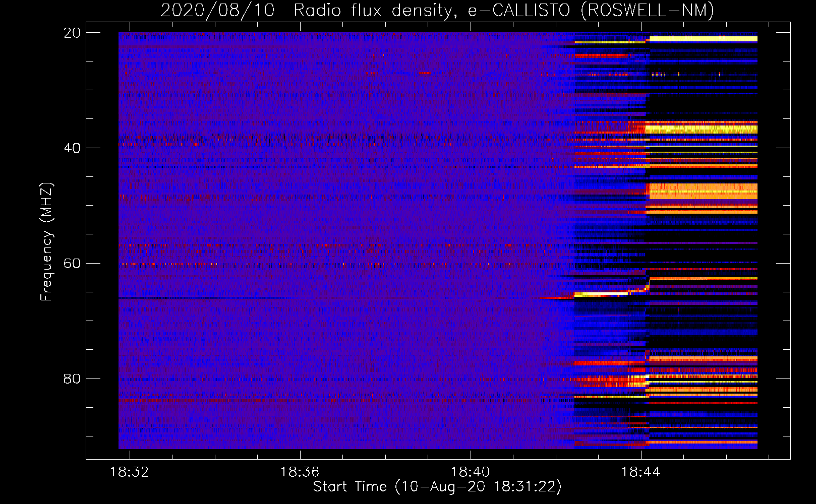Click the 20 frequency tick label

[x=72, y=33]
